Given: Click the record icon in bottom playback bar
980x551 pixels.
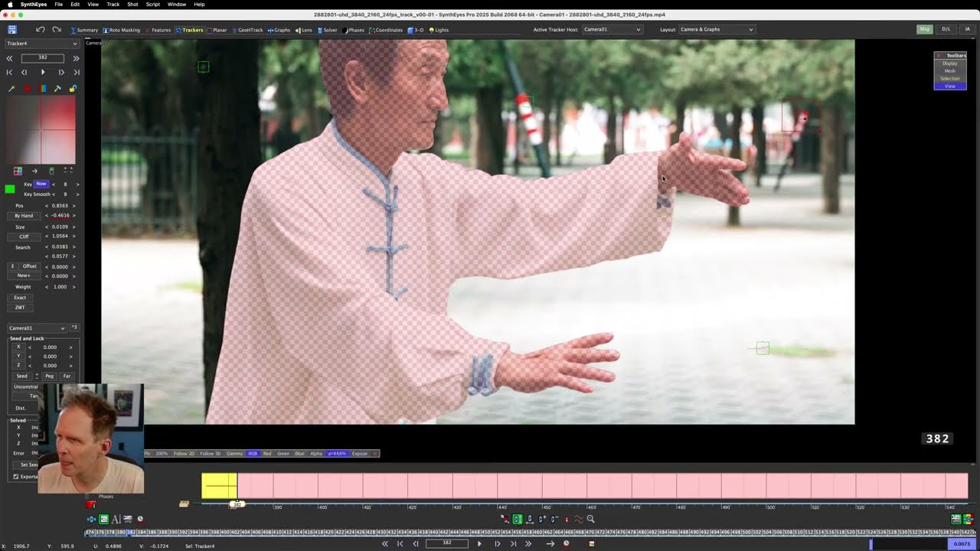Looking at the screenshot, I should (567, 543).
